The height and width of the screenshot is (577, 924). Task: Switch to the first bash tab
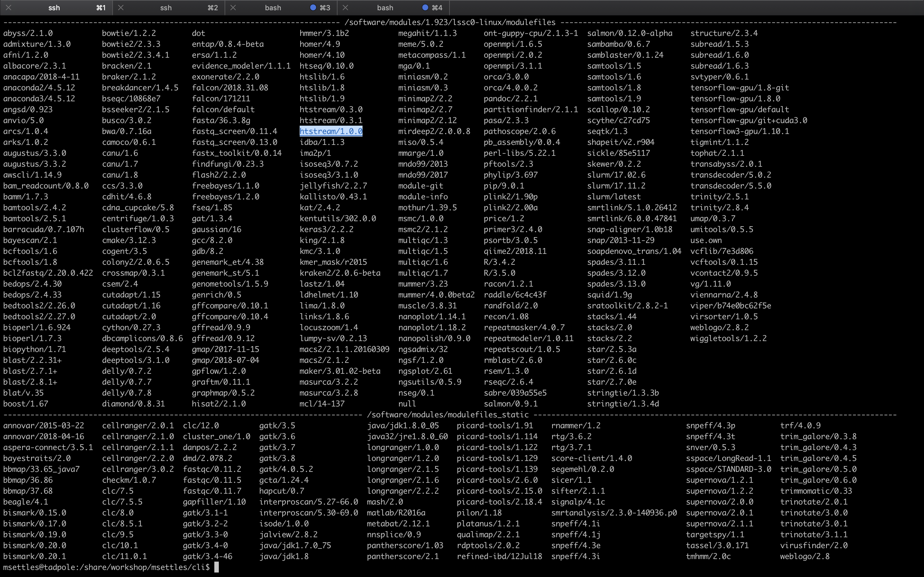click(273, 8)
